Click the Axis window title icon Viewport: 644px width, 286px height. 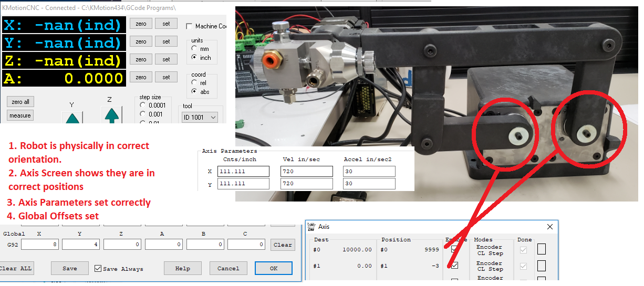(311, 226)
